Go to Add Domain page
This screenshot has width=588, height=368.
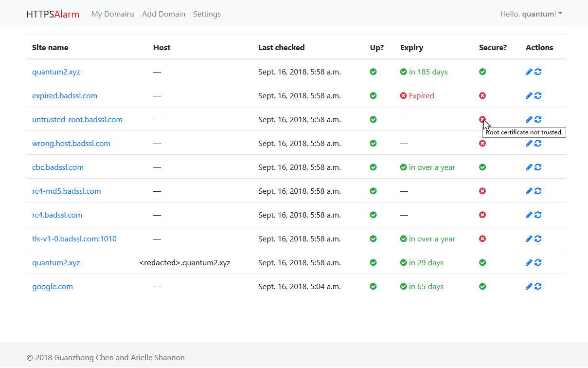[163, 14]
